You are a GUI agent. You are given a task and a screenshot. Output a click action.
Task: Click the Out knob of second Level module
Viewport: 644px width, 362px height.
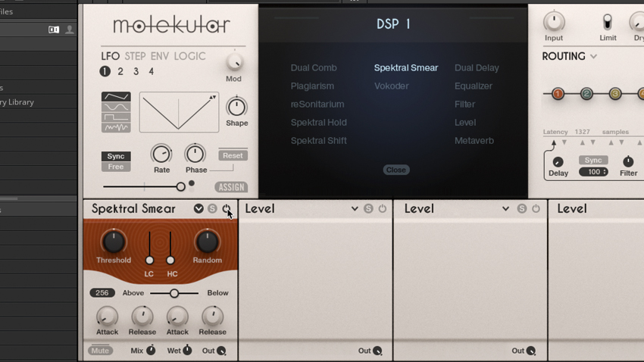(x=531, y=351)
